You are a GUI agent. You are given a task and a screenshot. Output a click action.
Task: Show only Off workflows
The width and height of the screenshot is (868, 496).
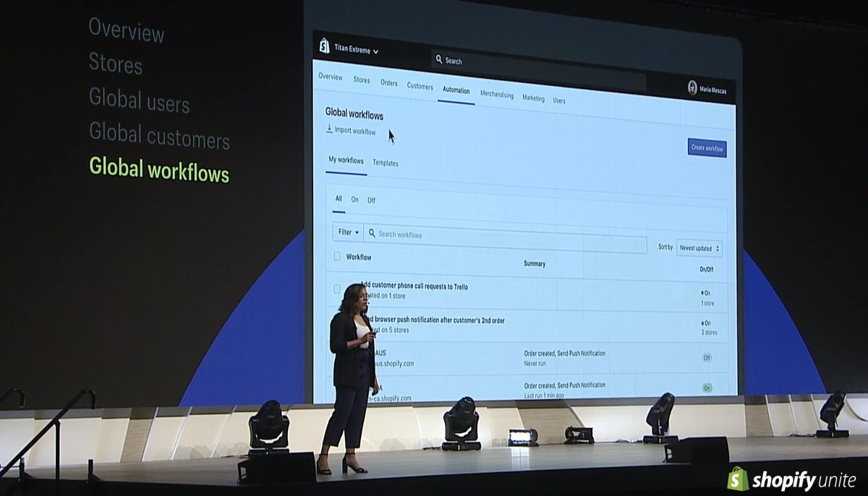click(371, 200)
